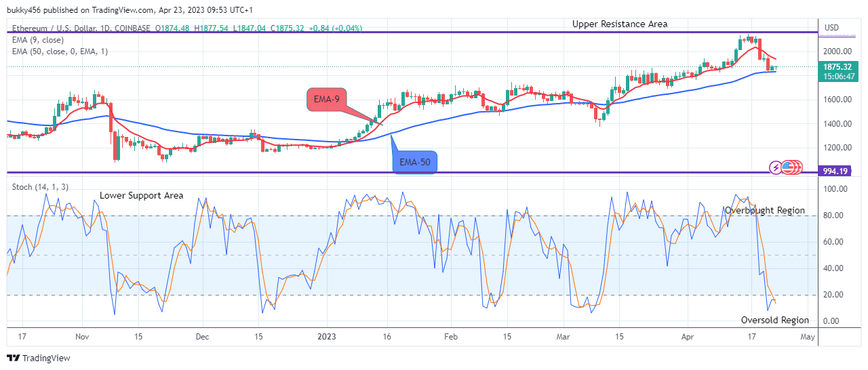This screenshot has width=868, height=370.
Task: Click the 1200.00 price axis label
Action: pyautogui.click(x=838, y=148)
